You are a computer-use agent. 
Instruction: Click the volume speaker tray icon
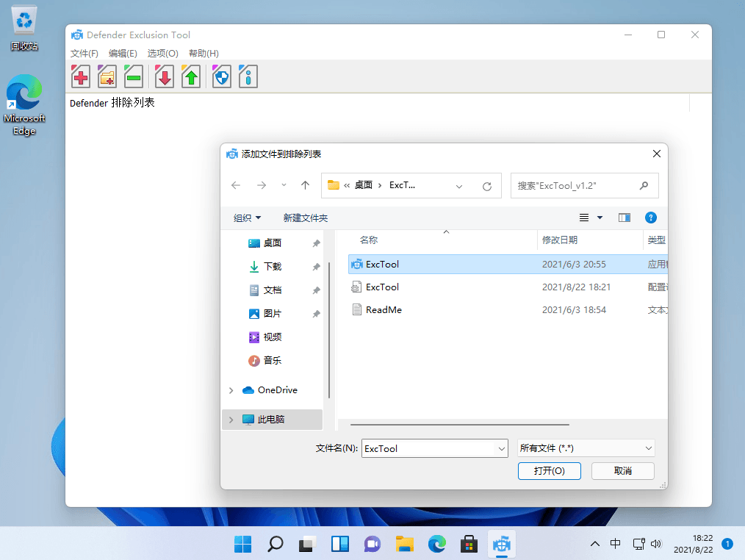click(656, 544)
